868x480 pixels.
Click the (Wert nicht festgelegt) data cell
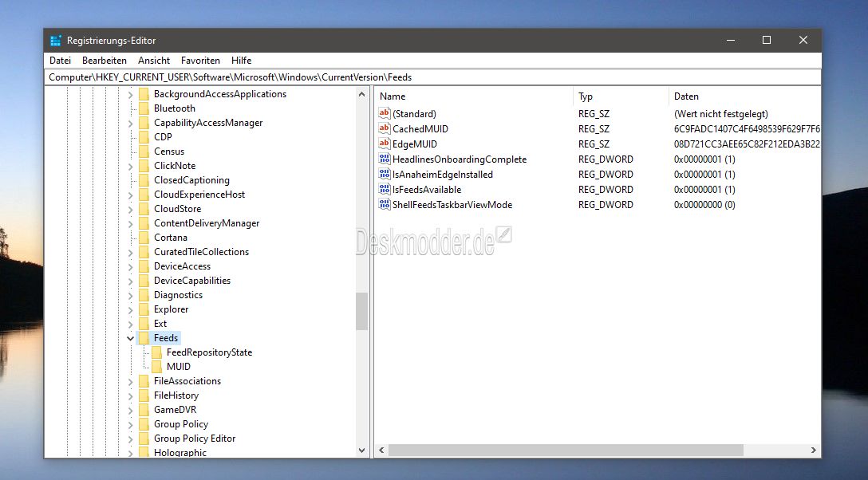click(720, 114)
